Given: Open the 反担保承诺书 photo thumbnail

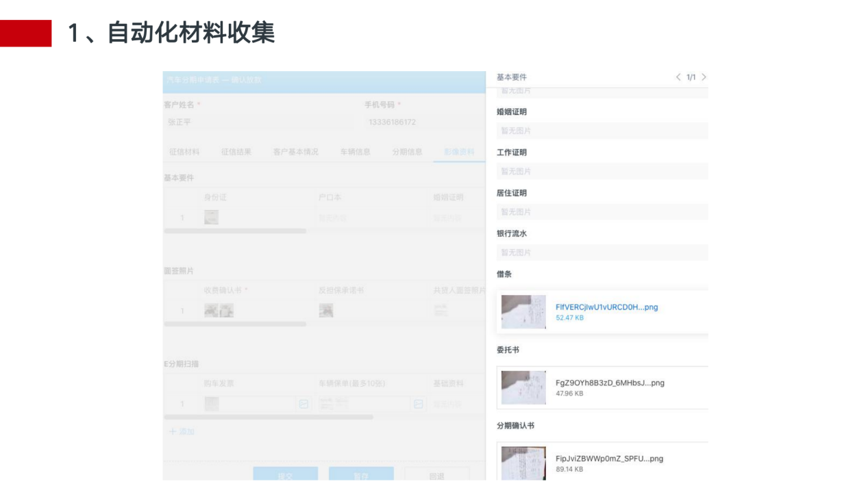Looking at the screenshot, I should pos(326,311).
